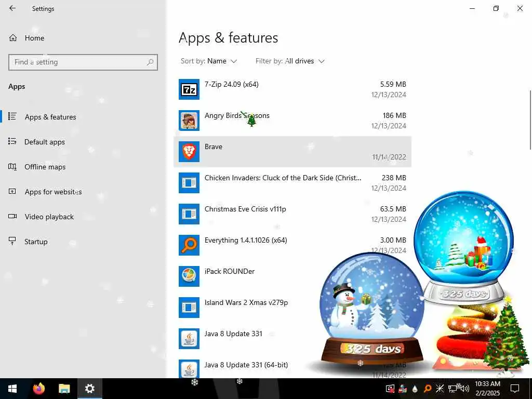Select the 3.00 MB size value

[x=393, y=240]
